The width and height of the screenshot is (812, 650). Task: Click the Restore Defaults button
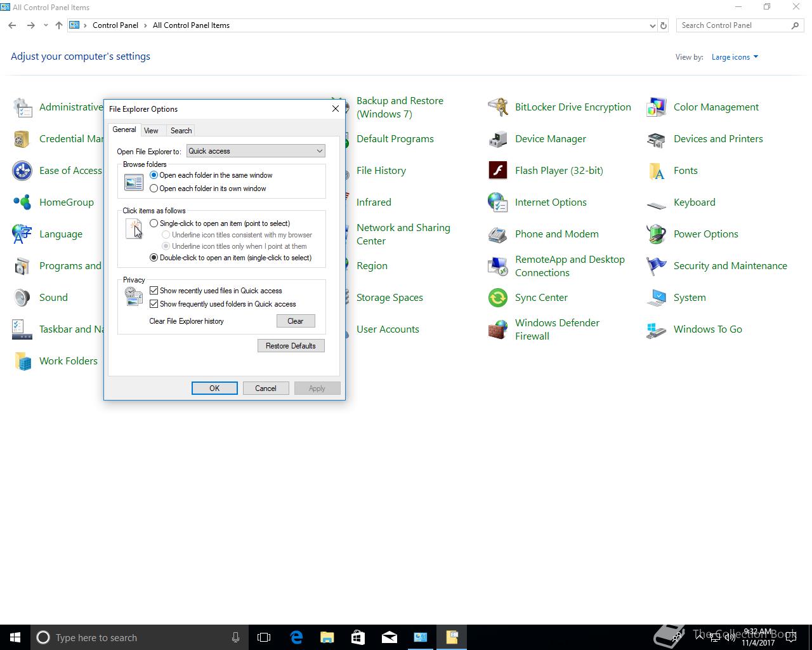pos(291,346)
